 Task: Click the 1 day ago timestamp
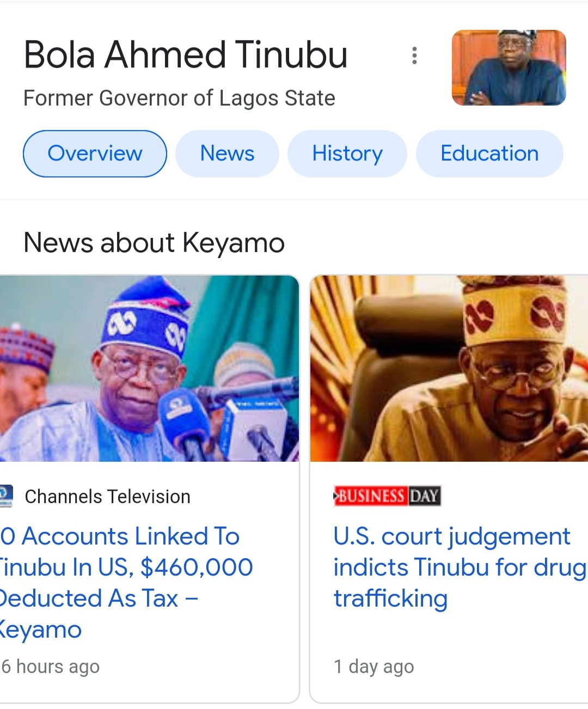[x=373, y=667]
